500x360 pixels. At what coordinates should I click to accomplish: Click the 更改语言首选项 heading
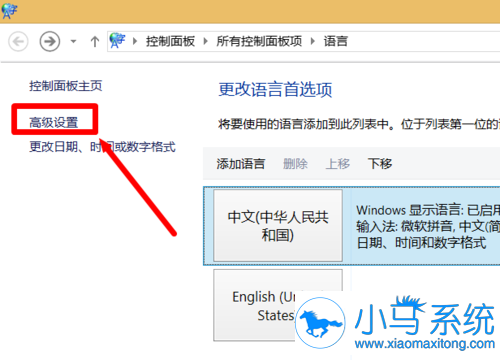tap(275, 90)
